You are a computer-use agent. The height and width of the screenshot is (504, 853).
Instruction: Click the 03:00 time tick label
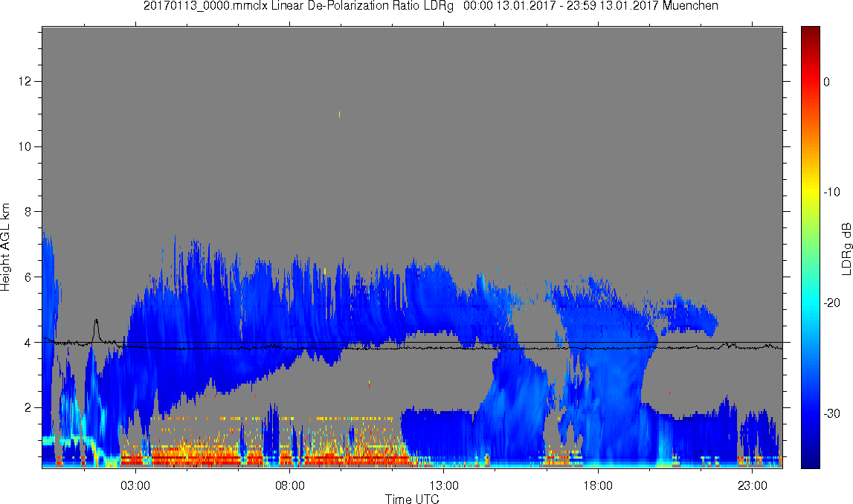[x=135, y=485]
